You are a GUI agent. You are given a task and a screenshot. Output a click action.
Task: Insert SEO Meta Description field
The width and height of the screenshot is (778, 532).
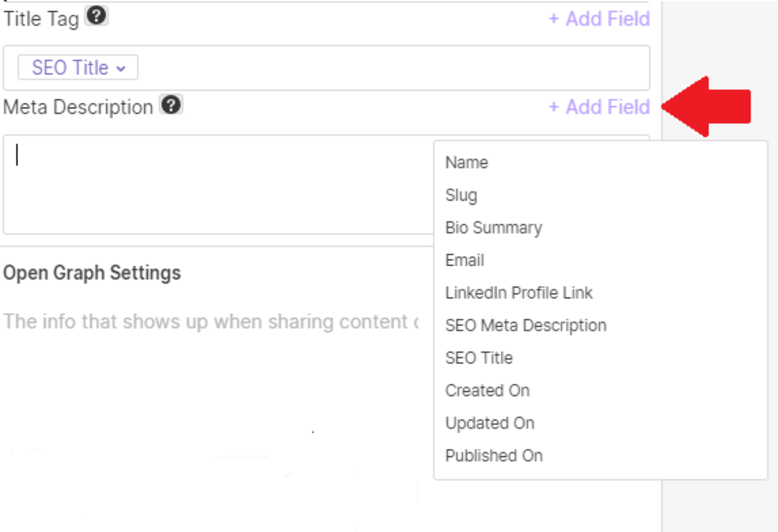click(525, 325)
